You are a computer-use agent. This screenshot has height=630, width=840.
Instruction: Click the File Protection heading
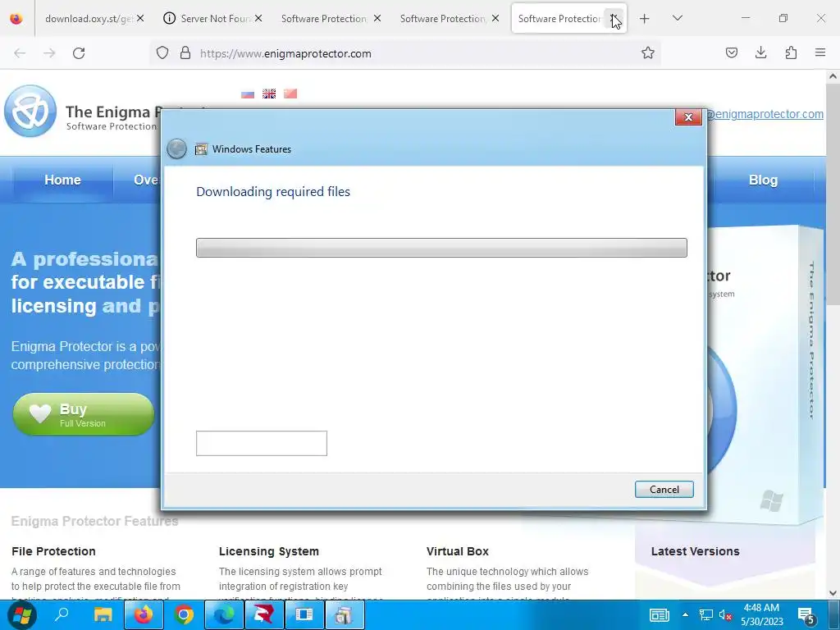[x=53, y=551]
